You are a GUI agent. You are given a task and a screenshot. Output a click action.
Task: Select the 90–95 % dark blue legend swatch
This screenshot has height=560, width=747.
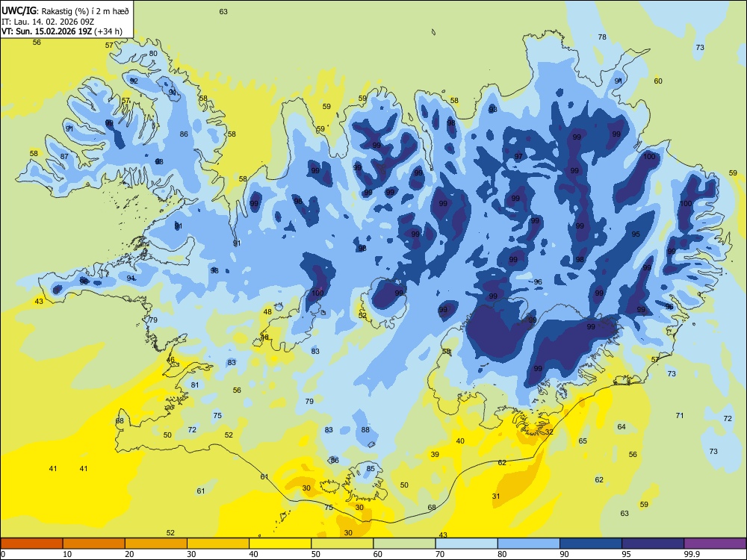click(591, 544)
